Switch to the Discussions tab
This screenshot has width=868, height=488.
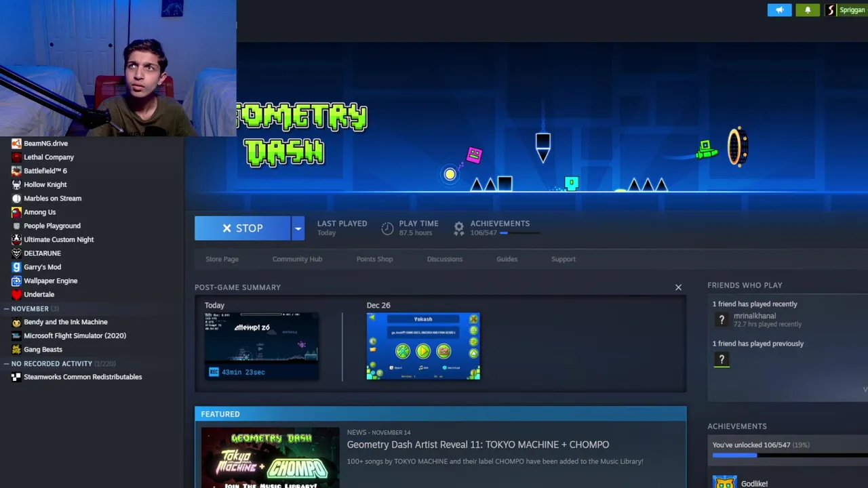pos(445,259)
